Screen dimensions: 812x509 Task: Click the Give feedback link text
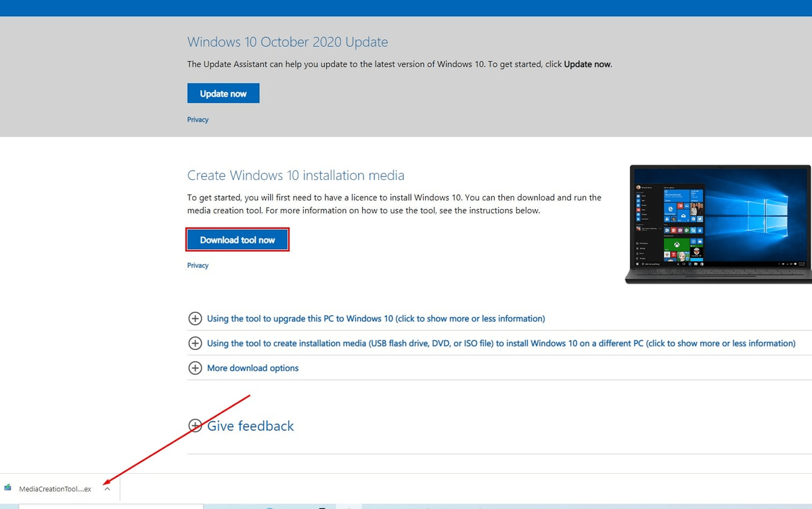click(x=250, y=426)
